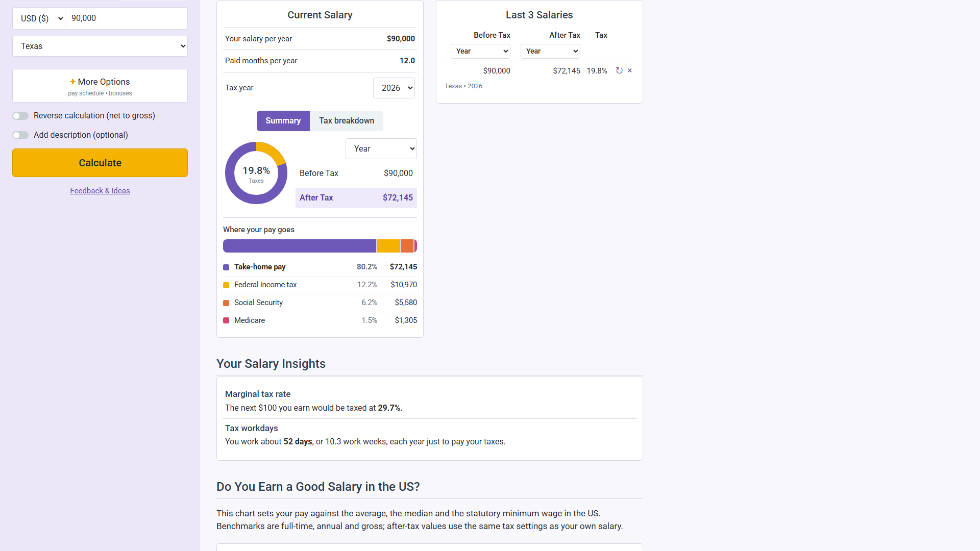The image size is (980, 551).
Task: Click the Federal income tax $10,970 amount
Action: [404, 285]
